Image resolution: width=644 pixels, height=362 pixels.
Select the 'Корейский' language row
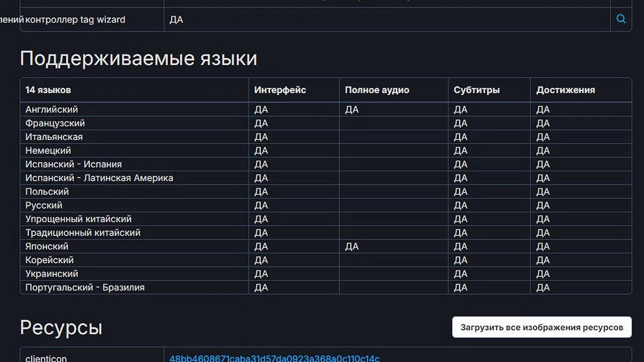pyautogui.click(x=326, y=260)
